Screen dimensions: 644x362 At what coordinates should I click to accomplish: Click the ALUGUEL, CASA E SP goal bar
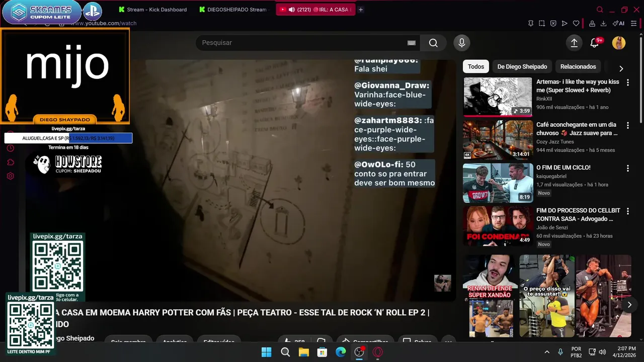click(68, 138)
